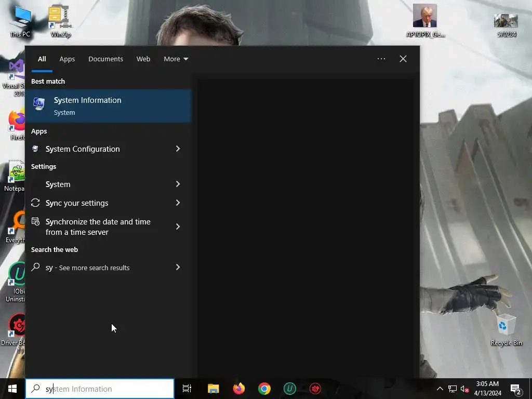Open the WinZip desktop shortcut
Screen dimensions: 532x399
click(x=60, y=21)
